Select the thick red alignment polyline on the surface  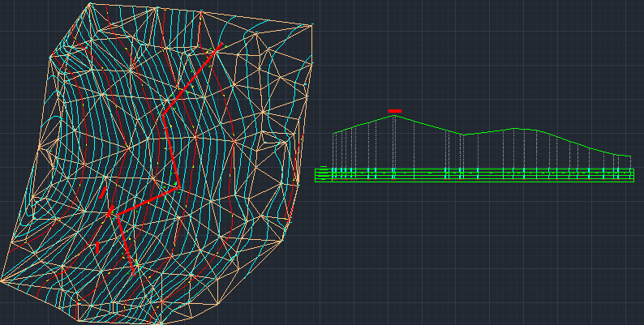pyautogui.click(x=170, y=152)
